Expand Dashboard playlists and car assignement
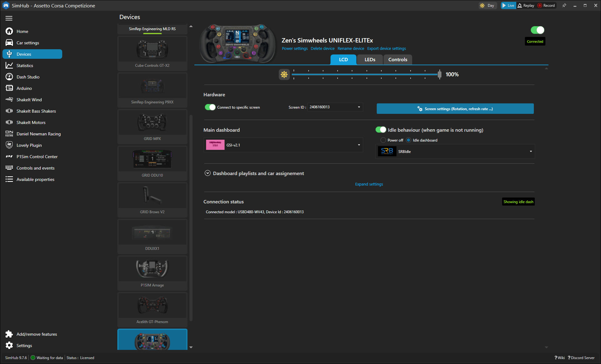 click(208, 173)
